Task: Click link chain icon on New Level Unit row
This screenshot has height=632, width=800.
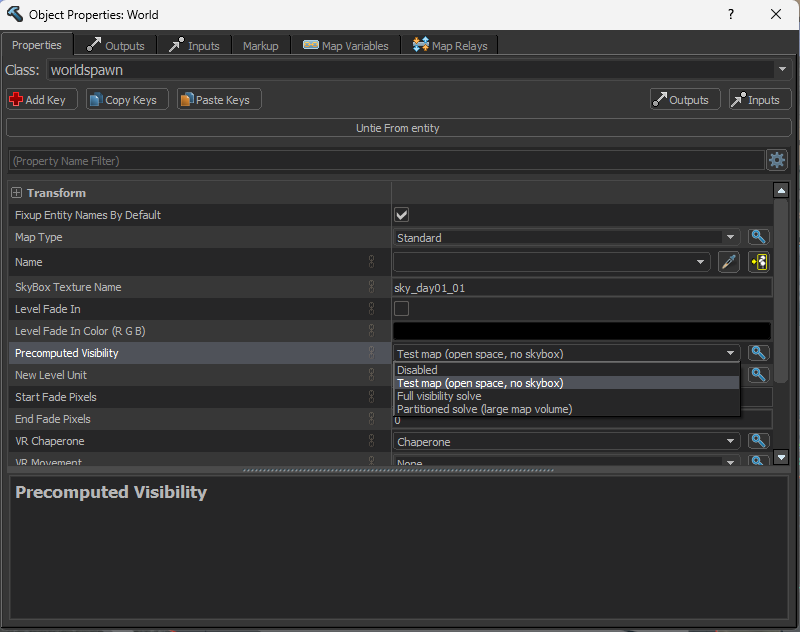Action: pyautogui.click(x=371, y=374)
